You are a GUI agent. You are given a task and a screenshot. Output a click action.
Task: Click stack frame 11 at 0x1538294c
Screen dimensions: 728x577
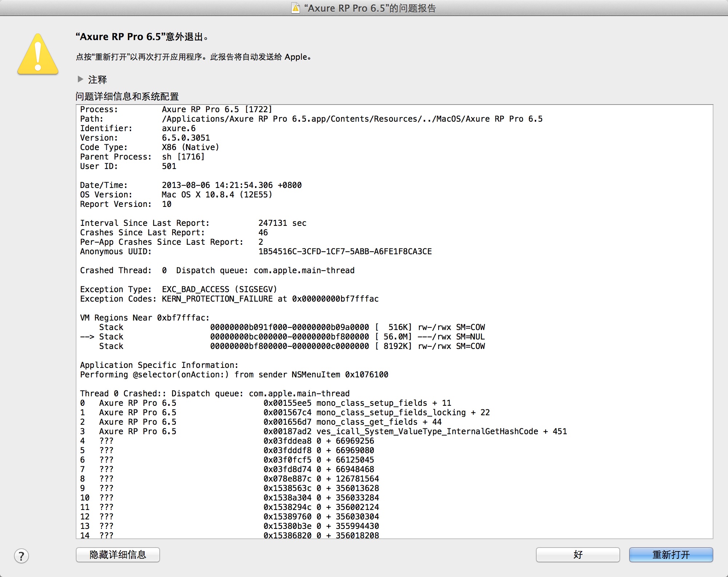[x=230, y=507]
